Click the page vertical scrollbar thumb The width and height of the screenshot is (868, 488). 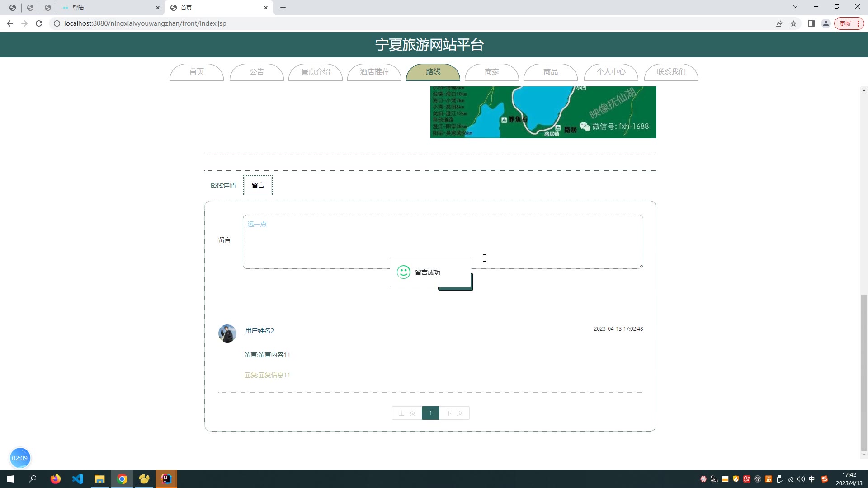(x=864, y=372)
